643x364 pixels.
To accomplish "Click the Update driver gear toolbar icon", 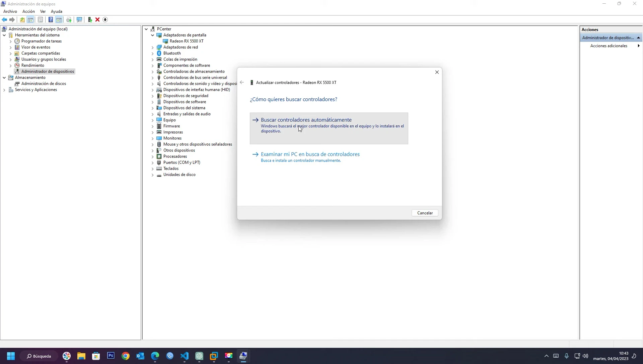I will point(69,20).
